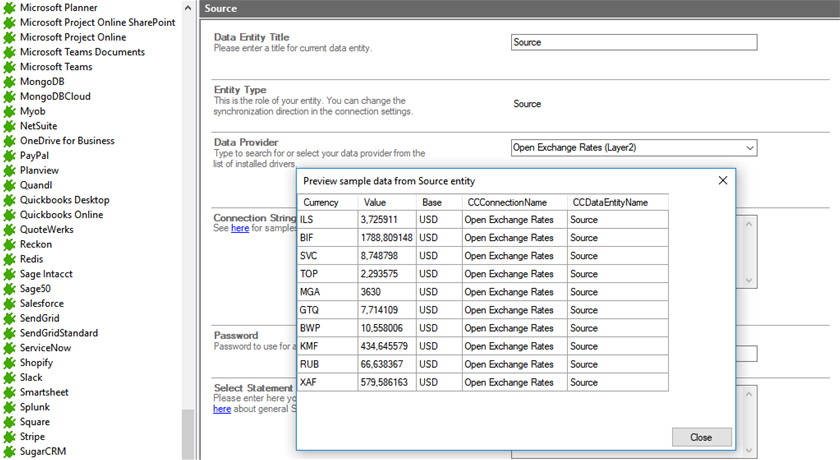Screen dimensions: 840x460
Task: Click the green icon beside Microsoft Planner
Action: click(x=10, y=8)
